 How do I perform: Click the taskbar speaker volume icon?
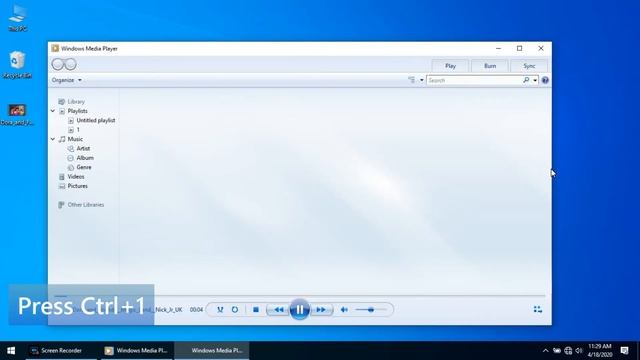579,351
